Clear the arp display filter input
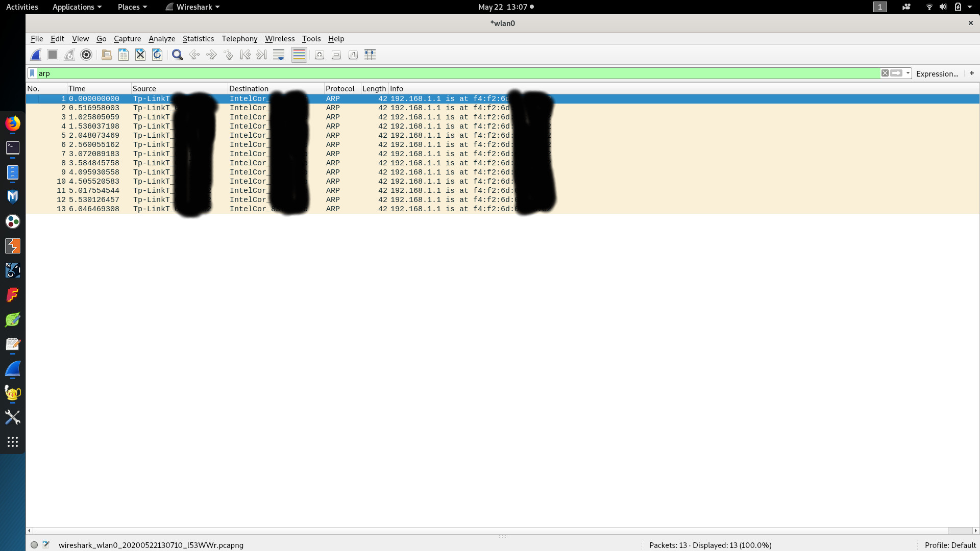This screenshot has height=551, width=980. (x=885, y=72)
